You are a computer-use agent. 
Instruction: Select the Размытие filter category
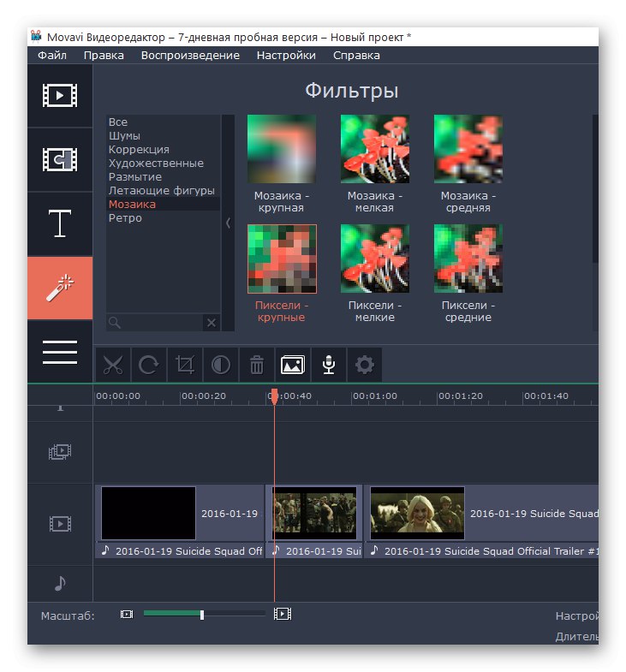(x=163, y=177)
